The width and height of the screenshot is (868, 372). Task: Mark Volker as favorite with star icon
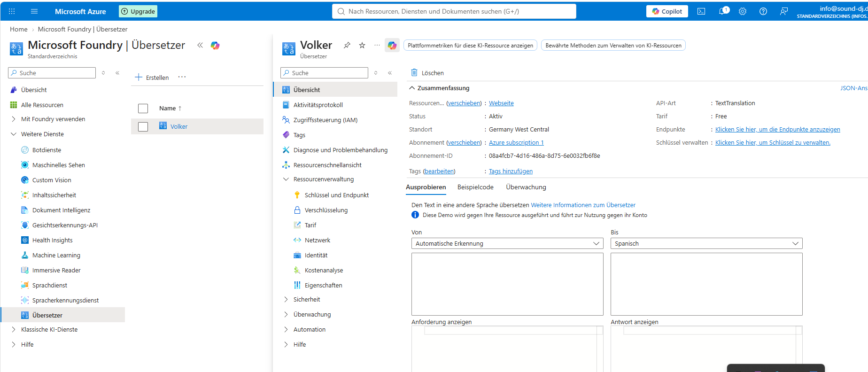362,45
